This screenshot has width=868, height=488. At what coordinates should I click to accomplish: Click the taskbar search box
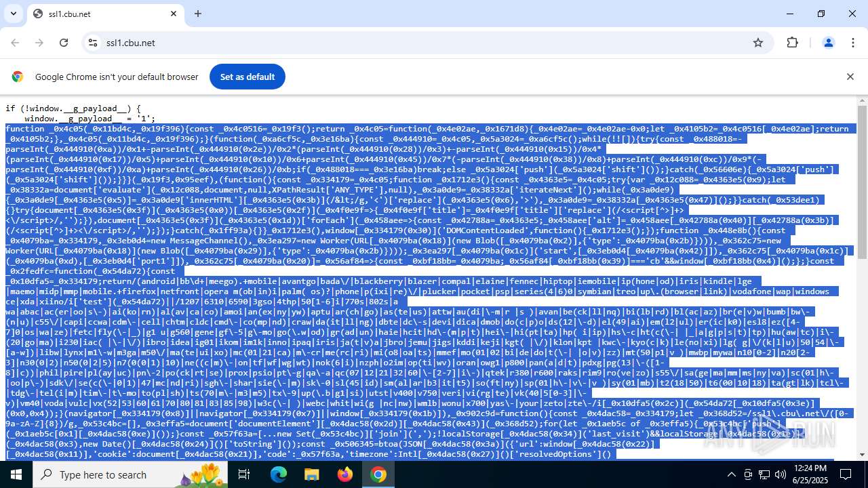click(x=130, y=474)
